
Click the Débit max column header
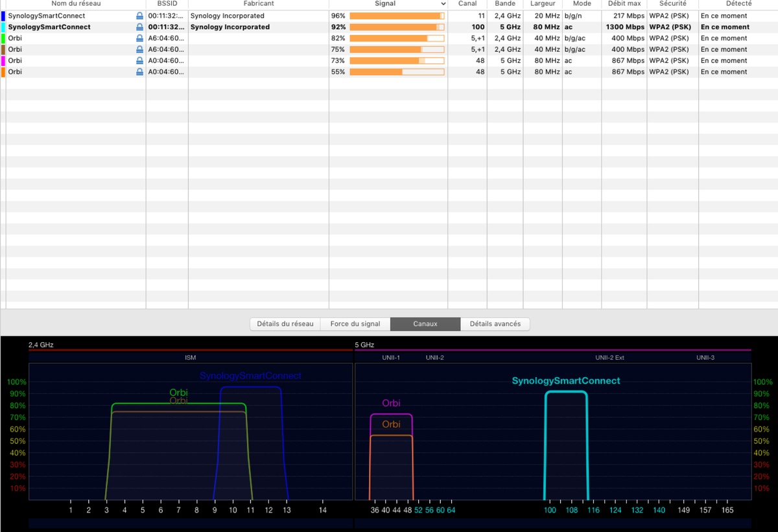pos(624,4)
